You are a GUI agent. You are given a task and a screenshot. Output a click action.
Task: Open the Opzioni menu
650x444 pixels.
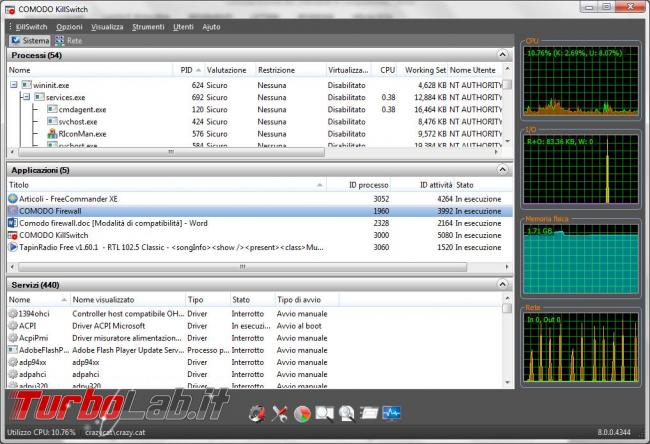coord(69,27)
